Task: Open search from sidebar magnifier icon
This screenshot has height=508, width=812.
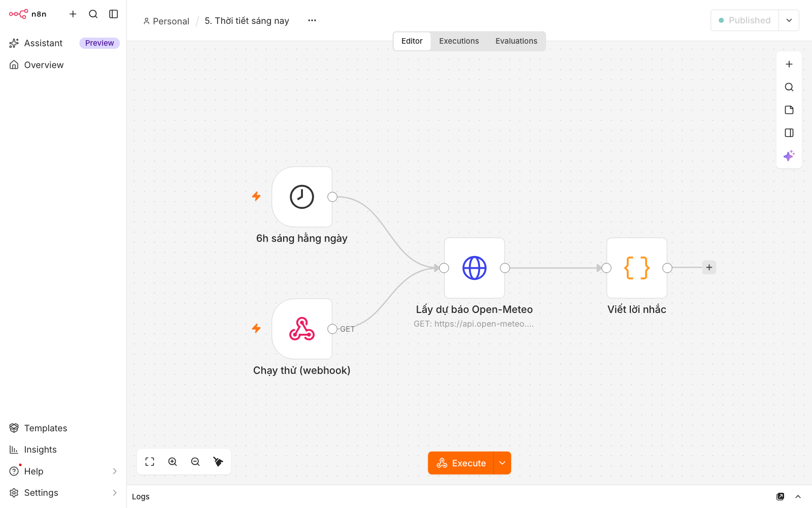Action: (93, 14)
